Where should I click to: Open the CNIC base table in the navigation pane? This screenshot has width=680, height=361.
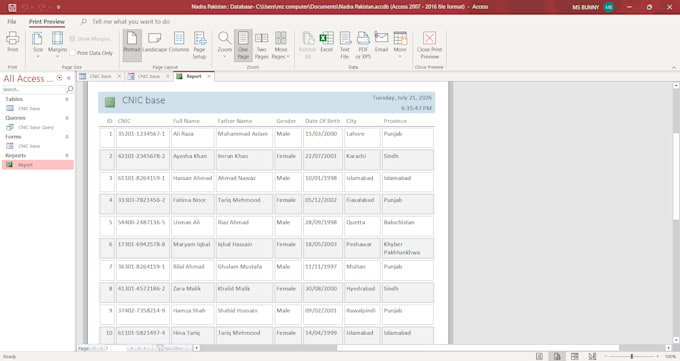pyautogui.click(x=29, y=108)
